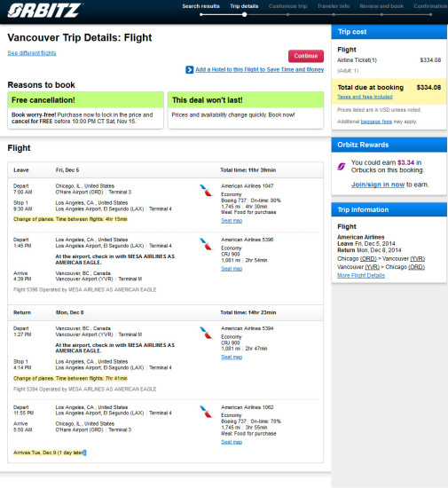Click the Trip details progress marker dot

(245, 14)
